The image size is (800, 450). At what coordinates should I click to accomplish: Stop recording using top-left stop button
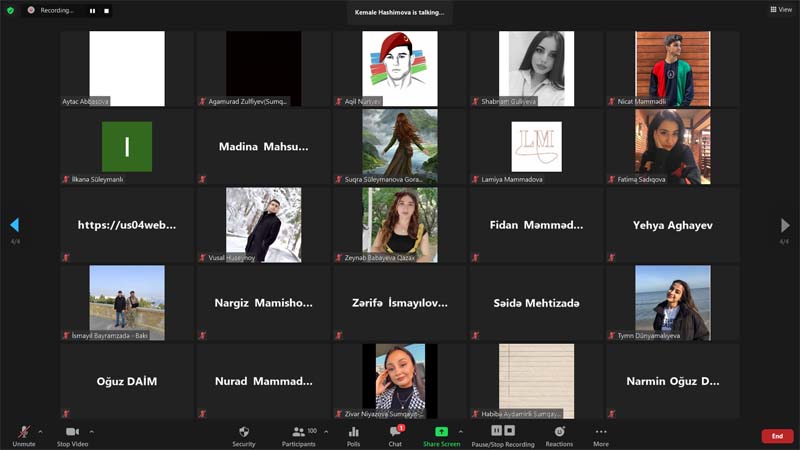click(106, 10)
